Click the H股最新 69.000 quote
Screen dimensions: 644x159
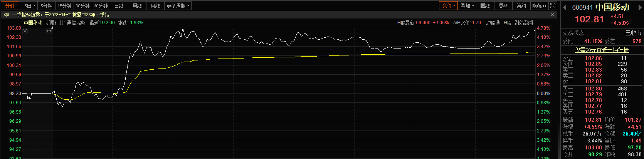423,23
